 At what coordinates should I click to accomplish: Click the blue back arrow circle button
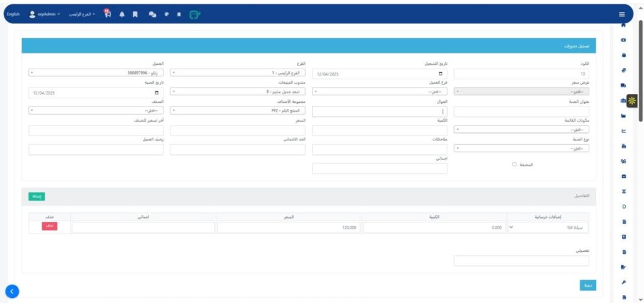[x=13, y=291]
